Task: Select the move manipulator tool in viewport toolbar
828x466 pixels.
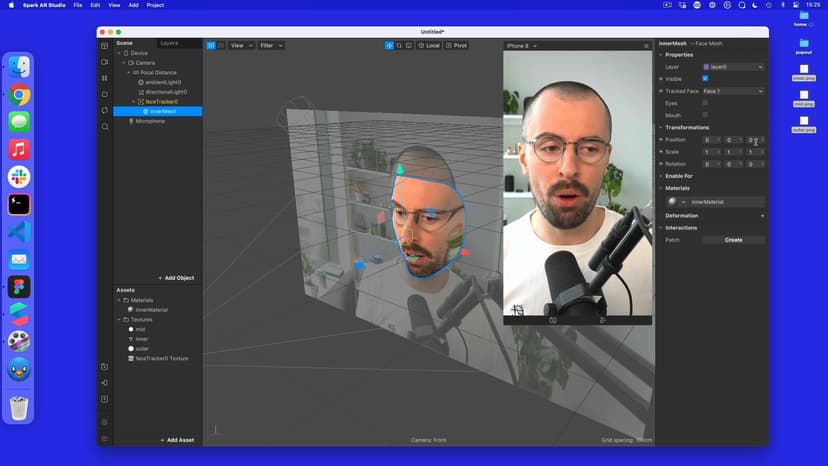Action: pyautogui.click(x=389, y=45)
